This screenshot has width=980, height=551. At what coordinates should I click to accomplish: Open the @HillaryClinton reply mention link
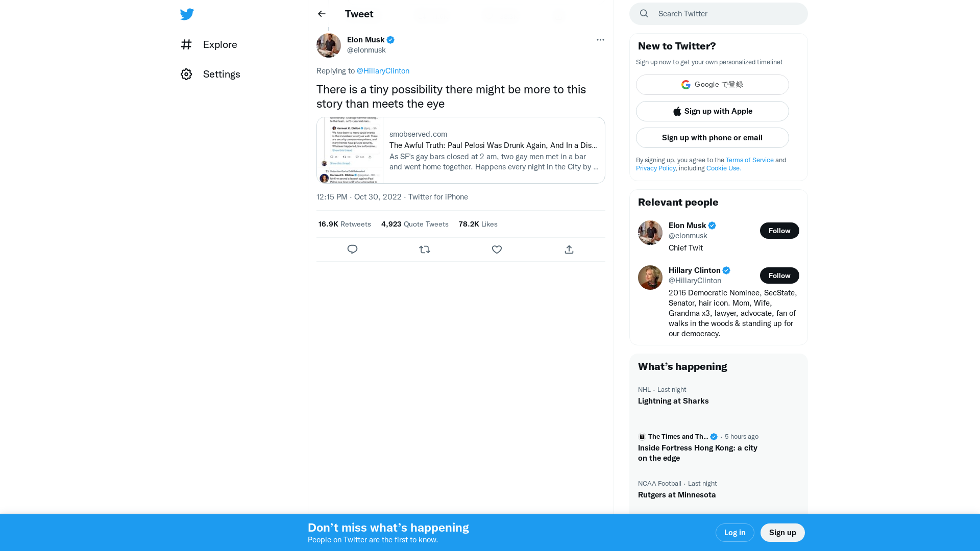pyautogui.click(x=383, y=71)
